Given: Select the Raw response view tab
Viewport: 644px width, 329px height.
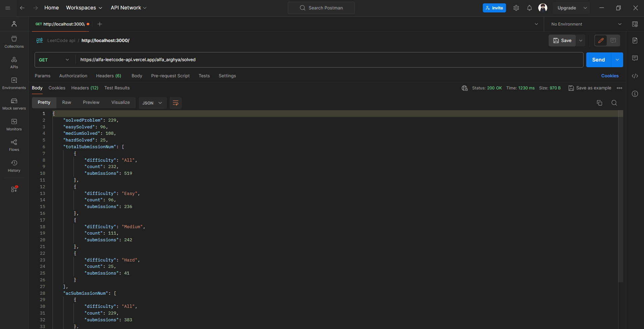Looking at the screenshot, I should pos(66,102).
